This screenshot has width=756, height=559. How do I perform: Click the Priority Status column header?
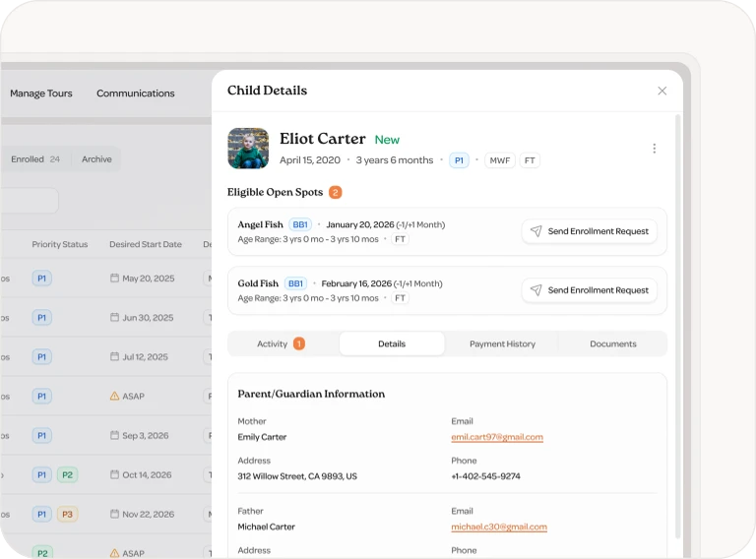pyautogui.click(x=60, y=244)
